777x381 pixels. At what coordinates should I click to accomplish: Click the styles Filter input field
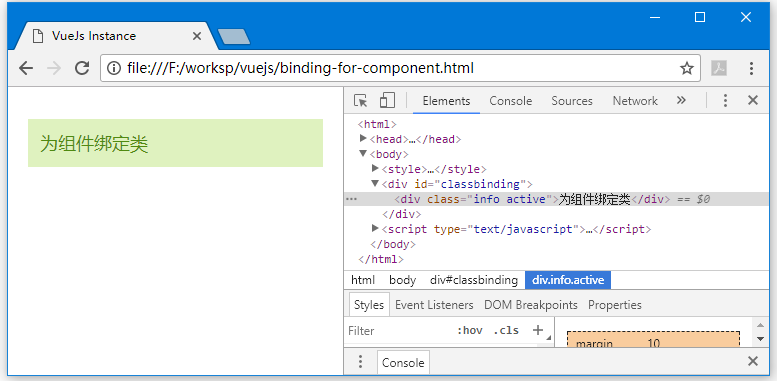tap(396, 330)
